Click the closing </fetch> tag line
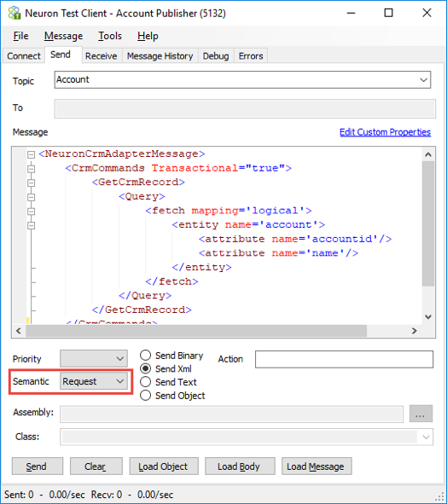The width and height of the screenshot is (447, 504). (x=171, y=281)
